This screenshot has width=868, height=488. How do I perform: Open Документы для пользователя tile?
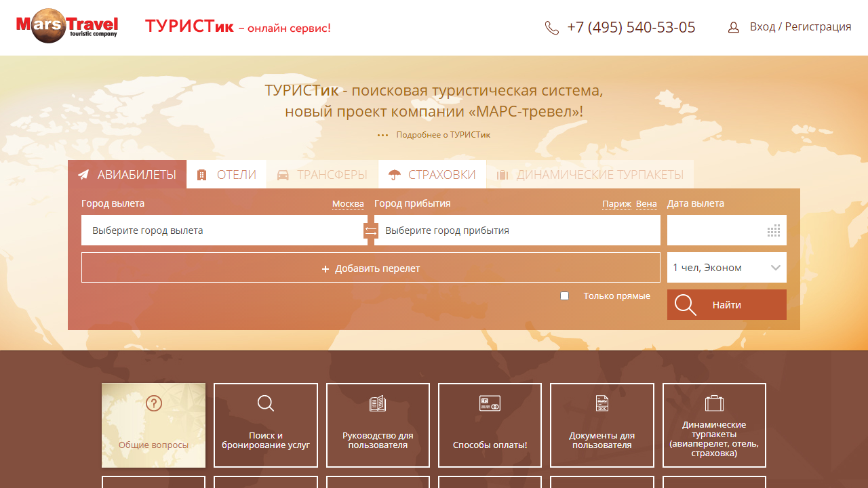click(601, 425)
